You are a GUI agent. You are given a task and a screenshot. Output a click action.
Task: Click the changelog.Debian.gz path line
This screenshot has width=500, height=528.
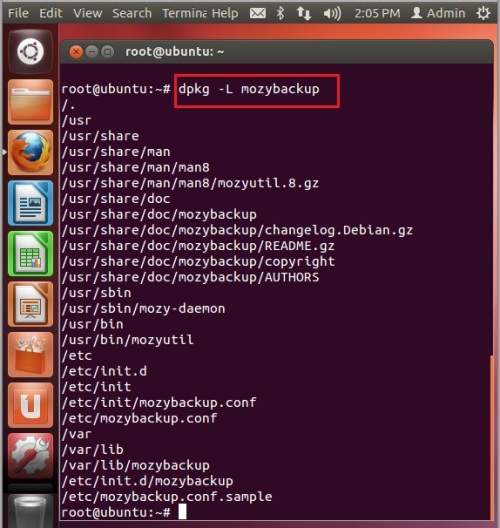237,230
